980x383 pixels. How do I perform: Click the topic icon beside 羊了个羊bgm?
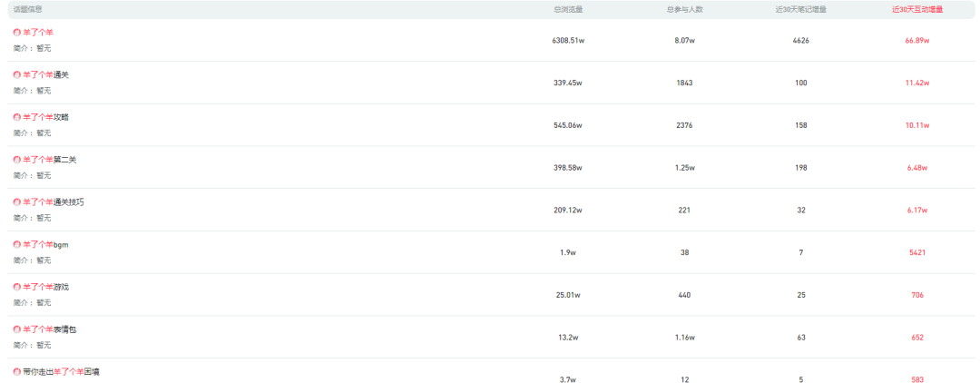pos(17,244)
